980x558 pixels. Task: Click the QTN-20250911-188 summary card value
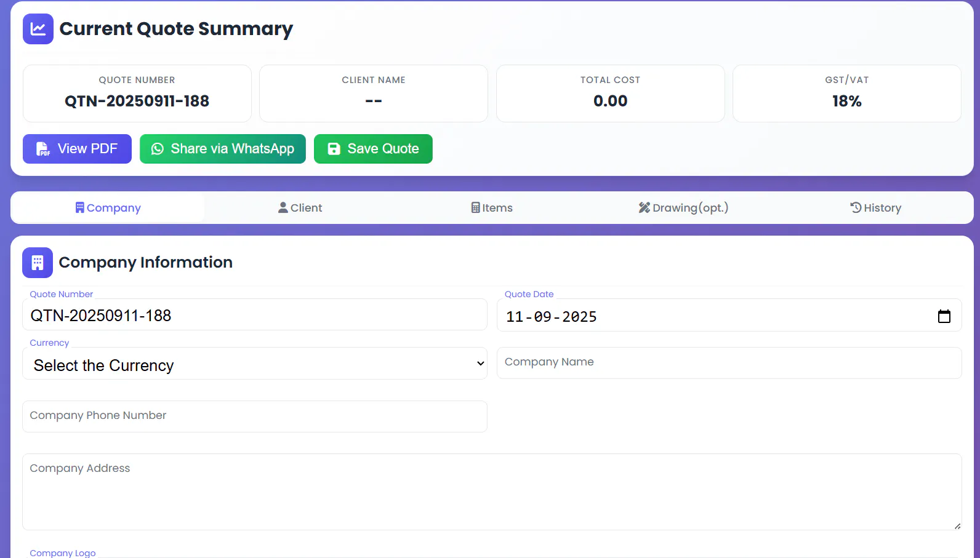point(137,101)
